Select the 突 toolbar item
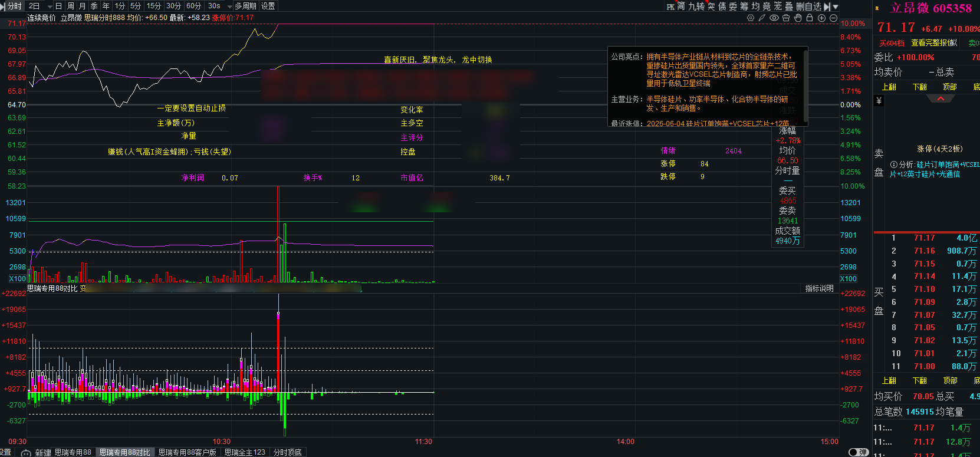Screen dimensions: 980x457 click(x=711, y=6)
